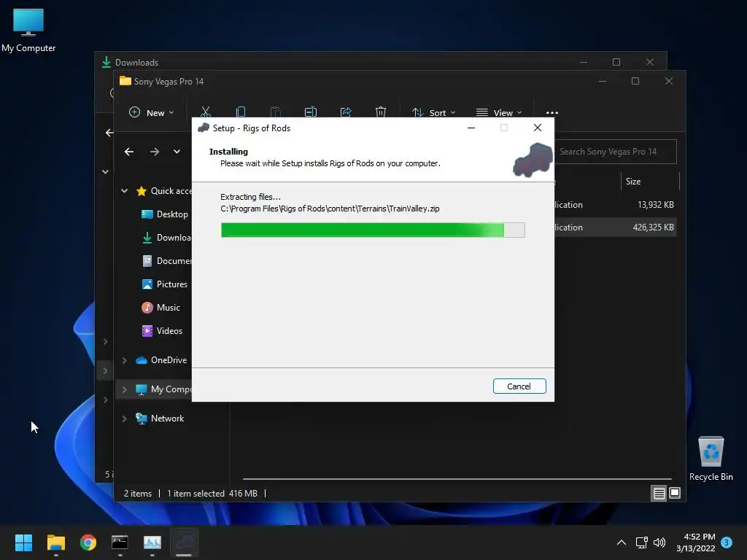Open the notification badge showing 3
The height and width of the screenshot is (560, 747).
click(727, 542)
